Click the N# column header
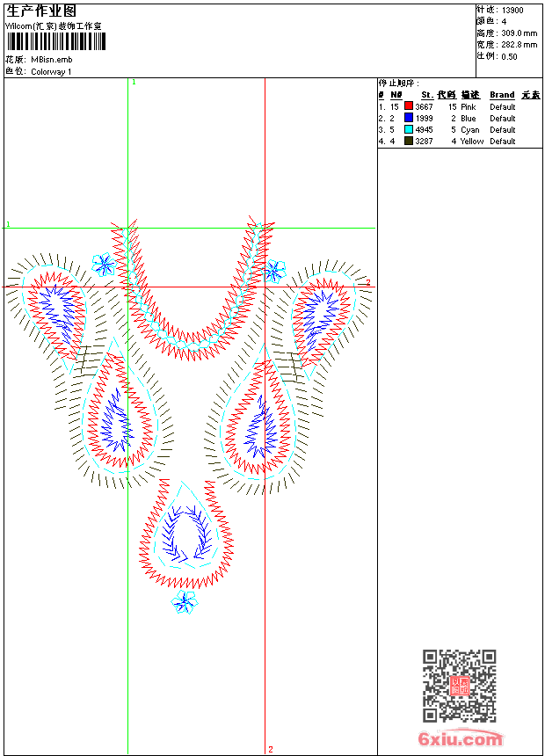 click(396, 95)
